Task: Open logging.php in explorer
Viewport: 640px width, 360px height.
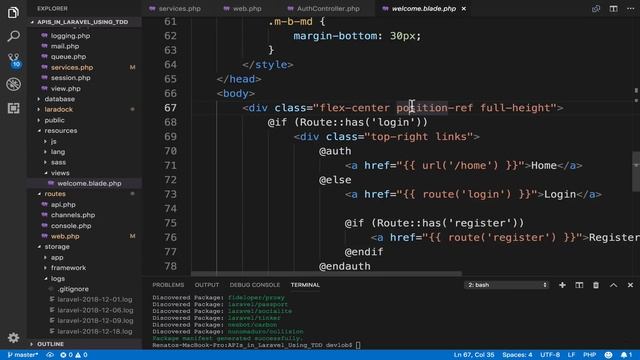Action: (70, 36)
